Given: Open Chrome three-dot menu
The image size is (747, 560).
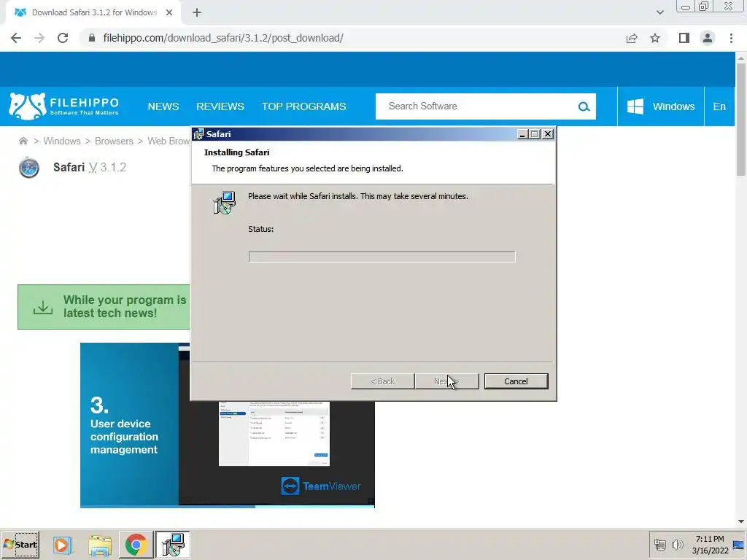Looking at the screenshot, I should (x=731, y=38).
